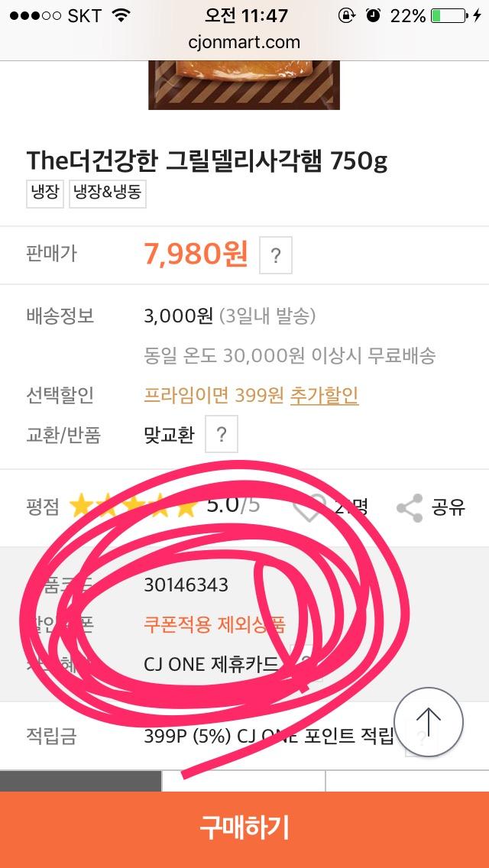Tap the battery indicator in status bar

(x=449, y=15)
